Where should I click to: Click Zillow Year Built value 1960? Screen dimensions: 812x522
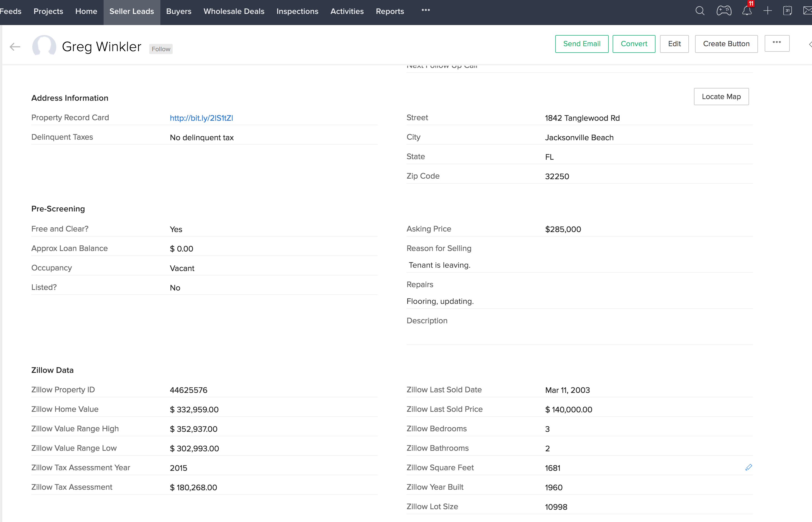554,487
